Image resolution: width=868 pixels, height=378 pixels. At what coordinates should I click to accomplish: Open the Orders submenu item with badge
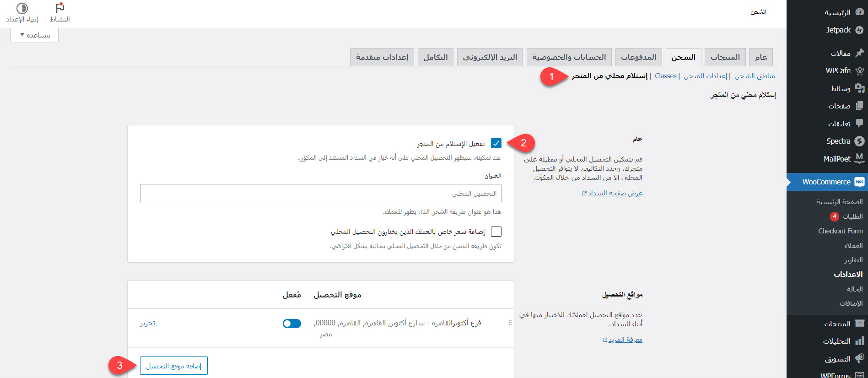(x=852, y=216)
